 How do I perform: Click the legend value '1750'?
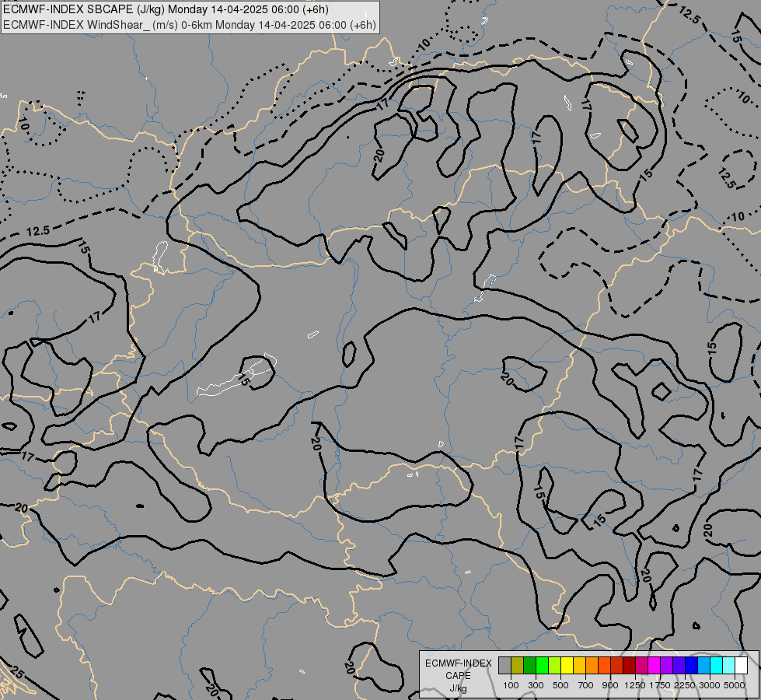click(660, 685)
